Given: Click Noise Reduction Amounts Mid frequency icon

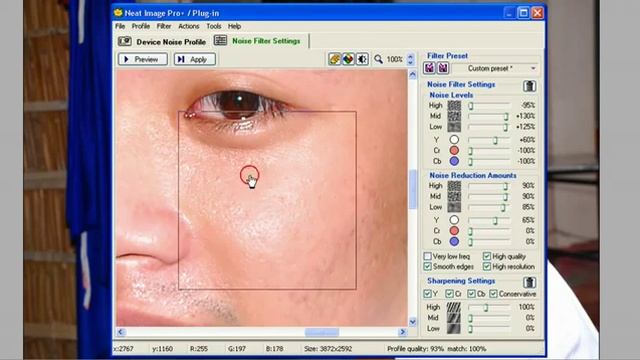Looking at the screenshot, I should coord(454,197).
